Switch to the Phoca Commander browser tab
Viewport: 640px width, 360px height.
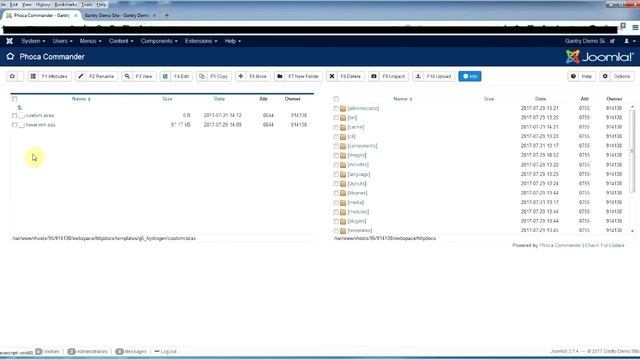(41, 16)
